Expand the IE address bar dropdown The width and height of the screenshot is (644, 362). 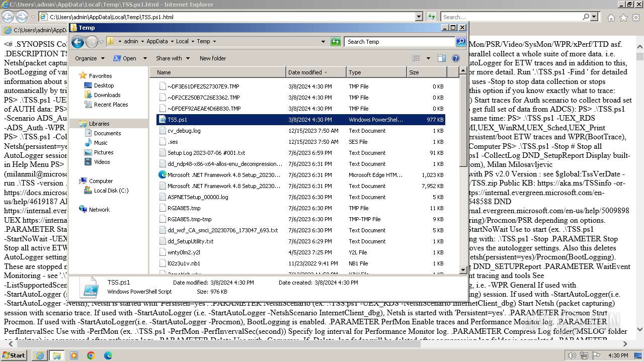419,17
